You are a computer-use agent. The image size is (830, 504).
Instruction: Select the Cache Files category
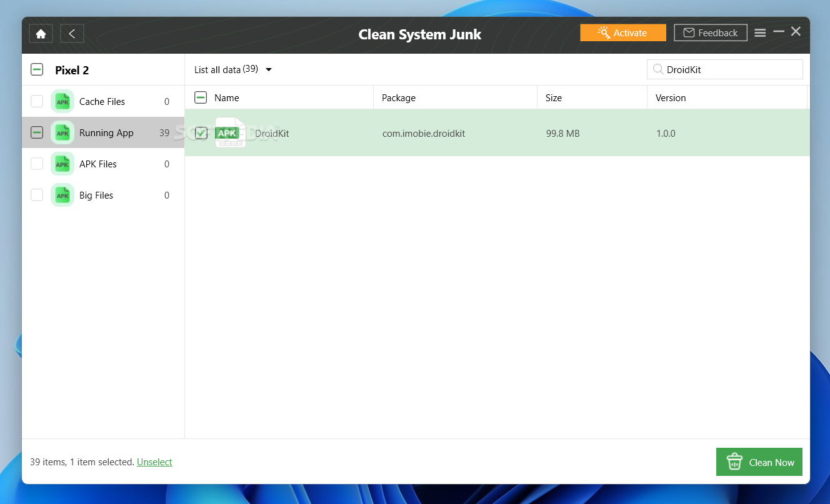103,101
